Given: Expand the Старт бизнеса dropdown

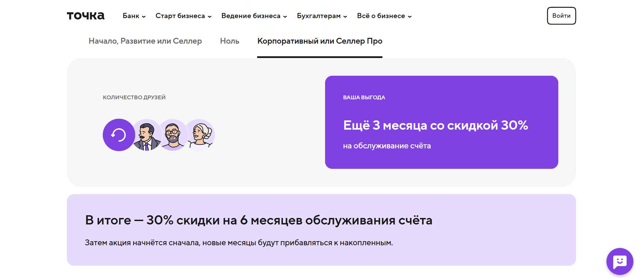Looking at the screenshot, I should [x=184, y=16].
